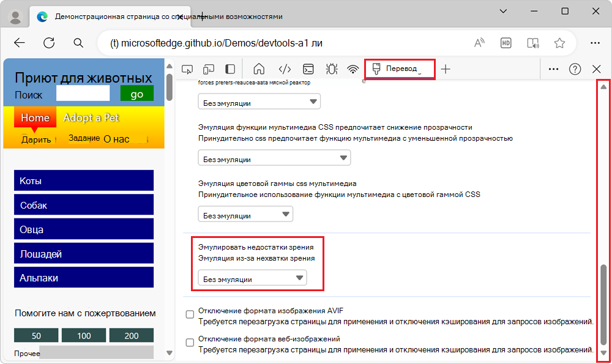Click Эмулировать недостатки зрения label

tap(256, 247)
